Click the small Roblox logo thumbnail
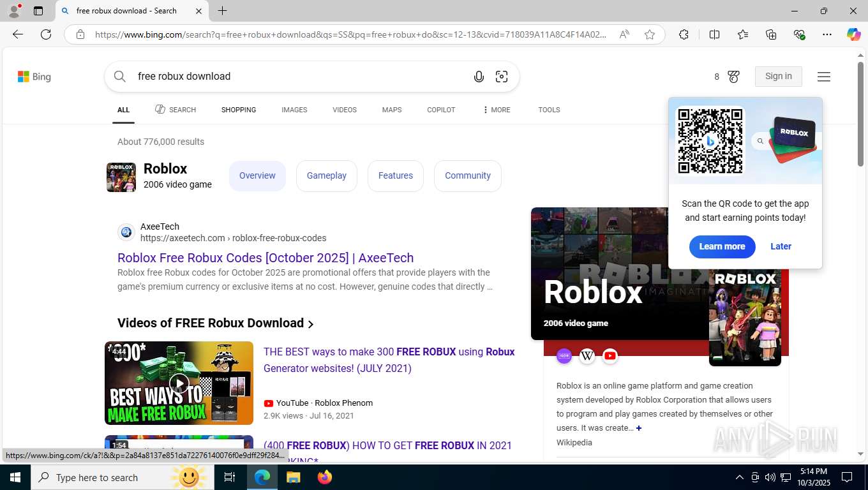Image resolution: width=868 pixels, height=490 pixels. coord(121,177)
